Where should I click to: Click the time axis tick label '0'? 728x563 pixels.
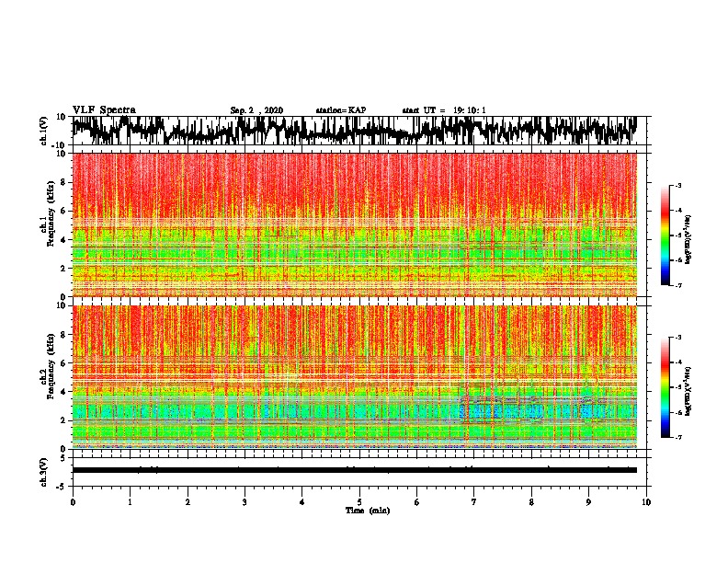click(73, 502)
